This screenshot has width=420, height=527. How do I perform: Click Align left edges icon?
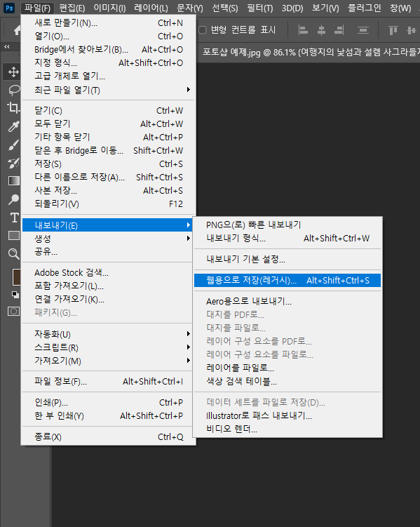[x=303, y=30]
